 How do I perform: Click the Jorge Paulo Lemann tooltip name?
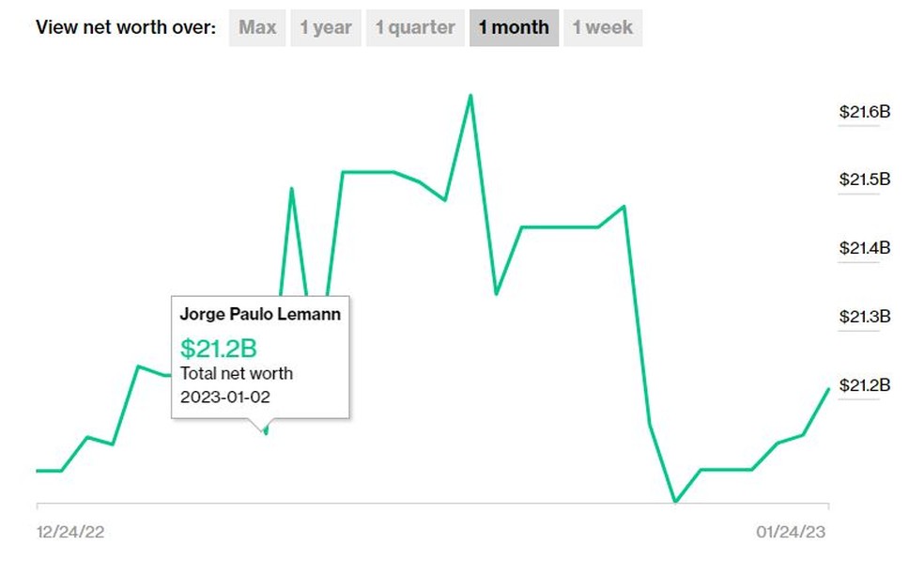260,315
